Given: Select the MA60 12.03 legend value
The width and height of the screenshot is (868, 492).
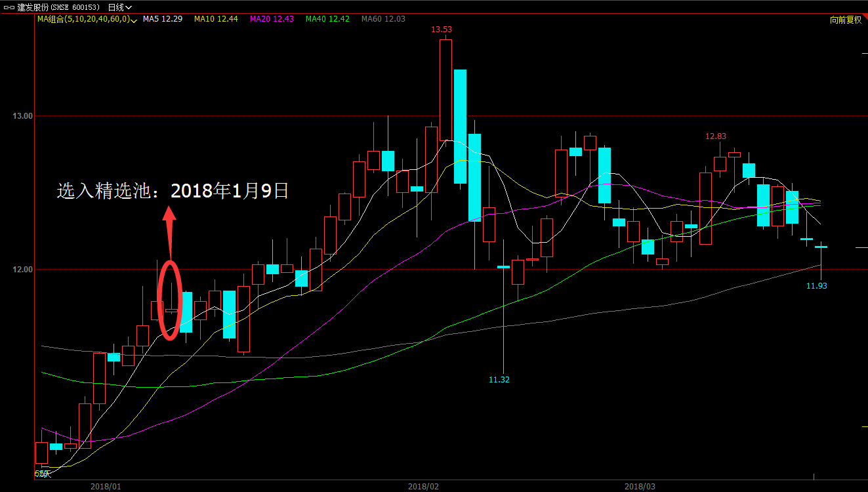Looking at the screenshot, I should [x=383, y=19].
